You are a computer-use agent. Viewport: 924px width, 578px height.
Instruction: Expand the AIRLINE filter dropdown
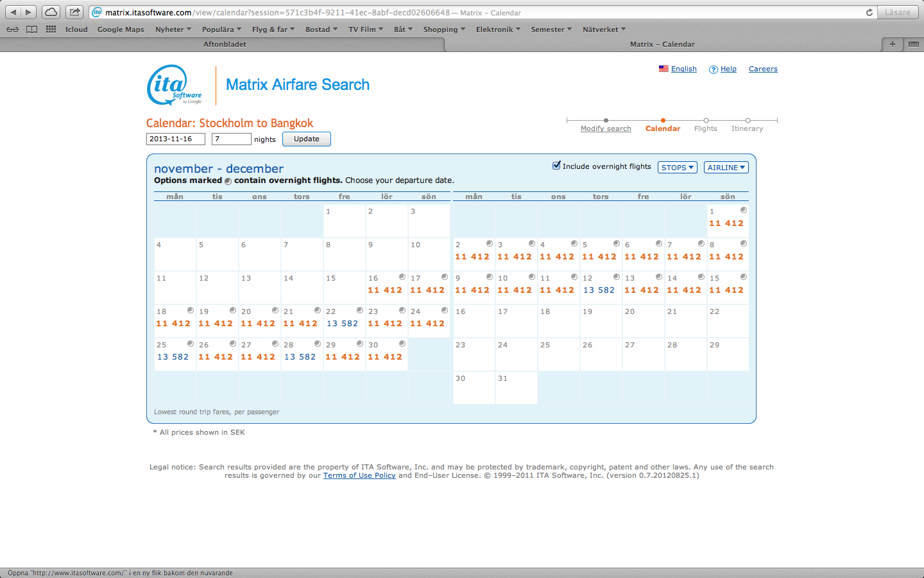point(726,168)
